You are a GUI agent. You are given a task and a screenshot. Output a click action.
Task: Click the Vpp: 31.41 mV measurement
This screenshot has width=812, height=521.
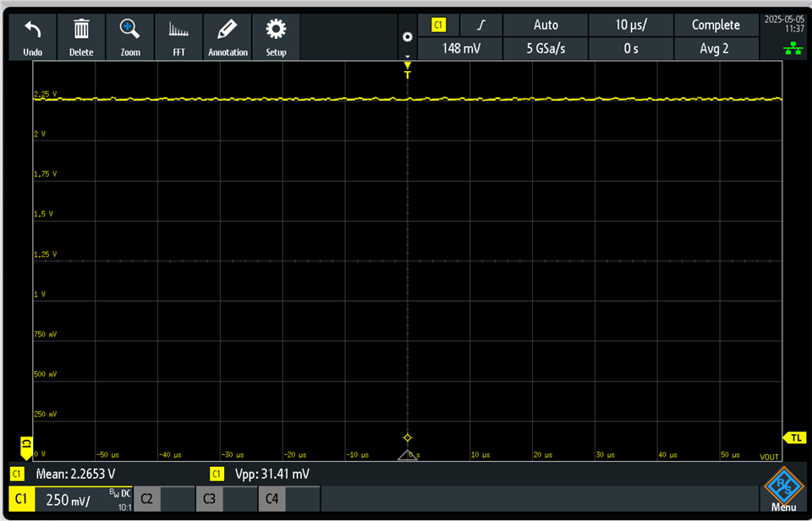click(x=272, y=474)
